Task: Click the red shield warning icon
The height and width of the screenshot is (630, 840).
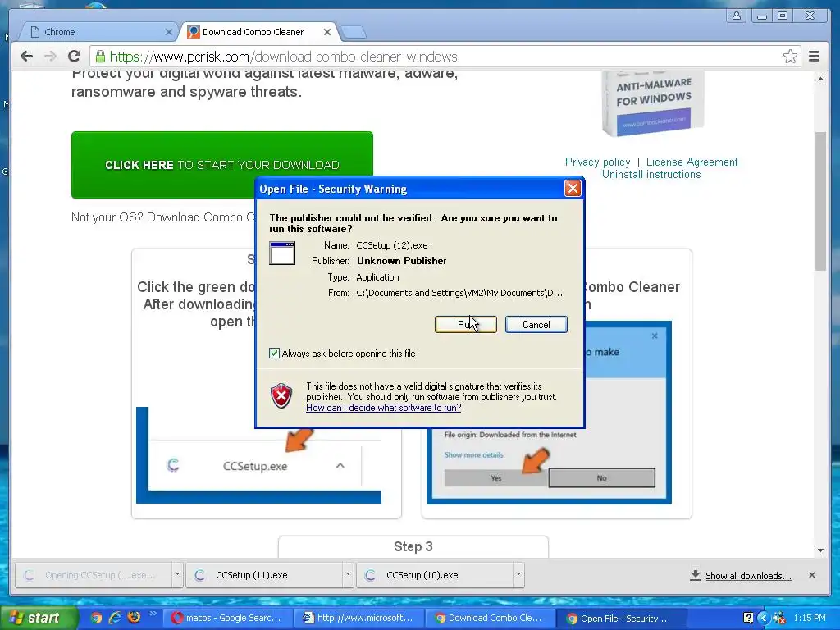Action: pos(281,396)
